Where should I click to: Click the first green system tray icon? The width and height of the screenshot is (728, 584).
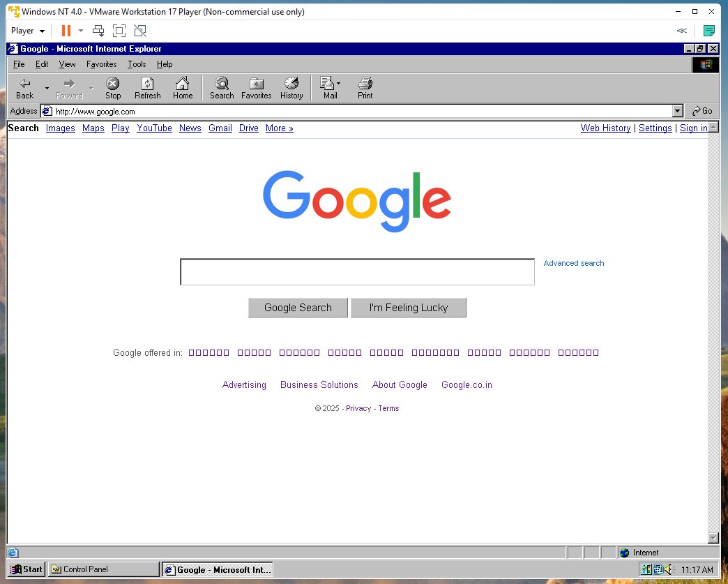(646, 569)
